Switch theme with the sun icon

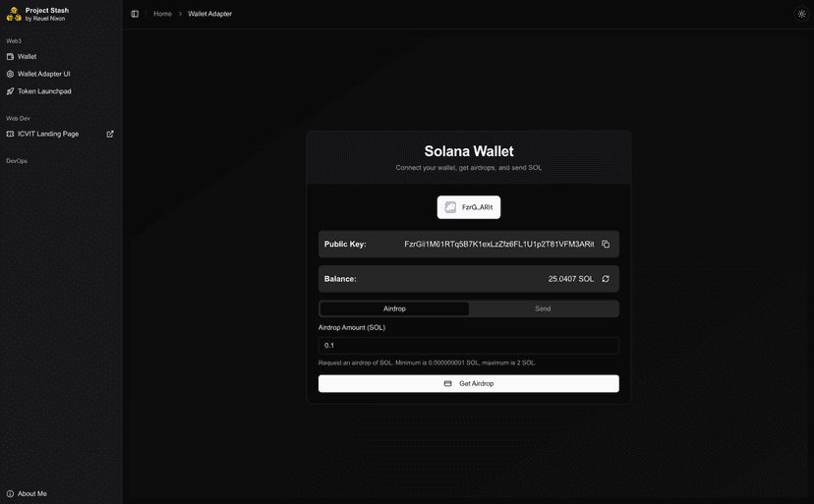point(801,14)
